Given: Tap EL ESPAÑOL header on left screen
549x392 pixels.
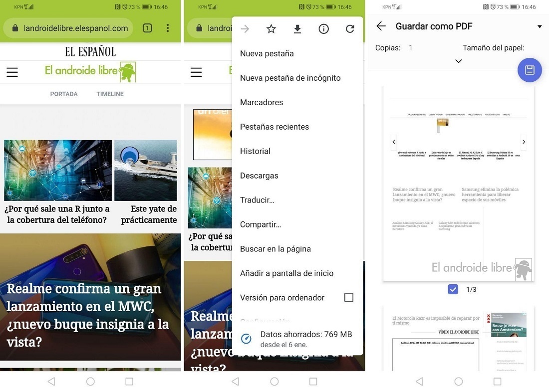Looking at the screenshot, I should (90, 51).
